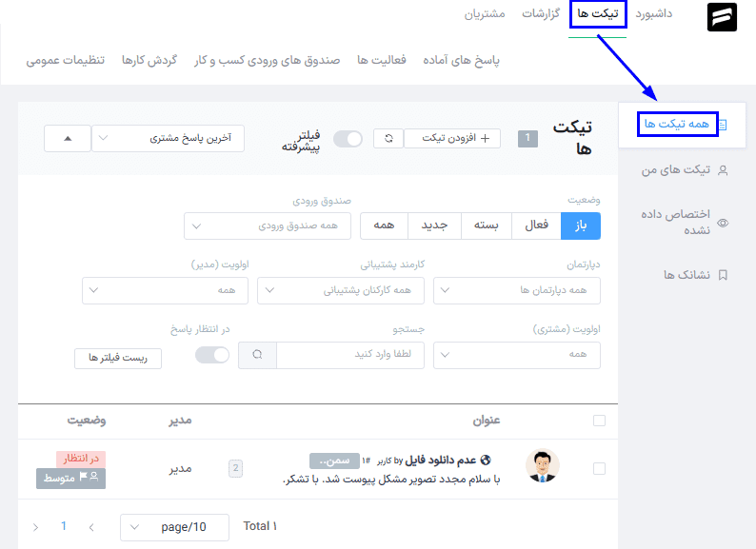Select the همه status filter
This screenshot has height=549, width=756.
[x=384, y=225]
